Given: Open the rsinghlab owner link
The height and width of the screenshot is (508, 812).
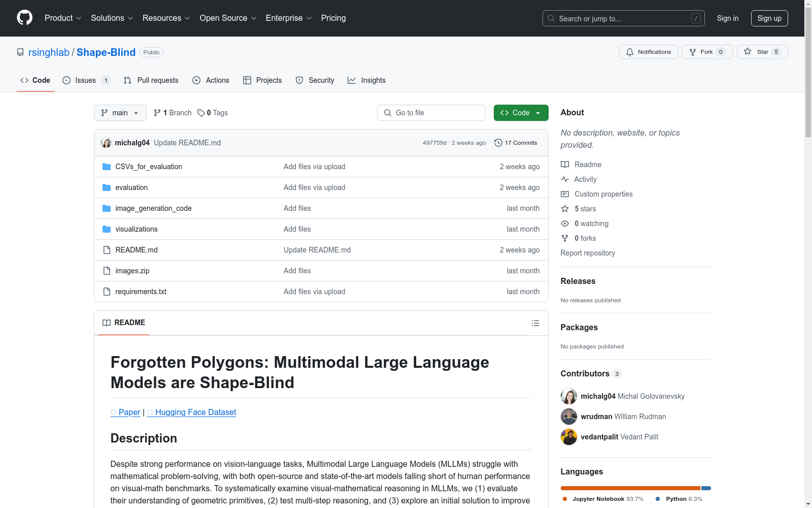Looking at the screenshot, I should coord(49,52).
